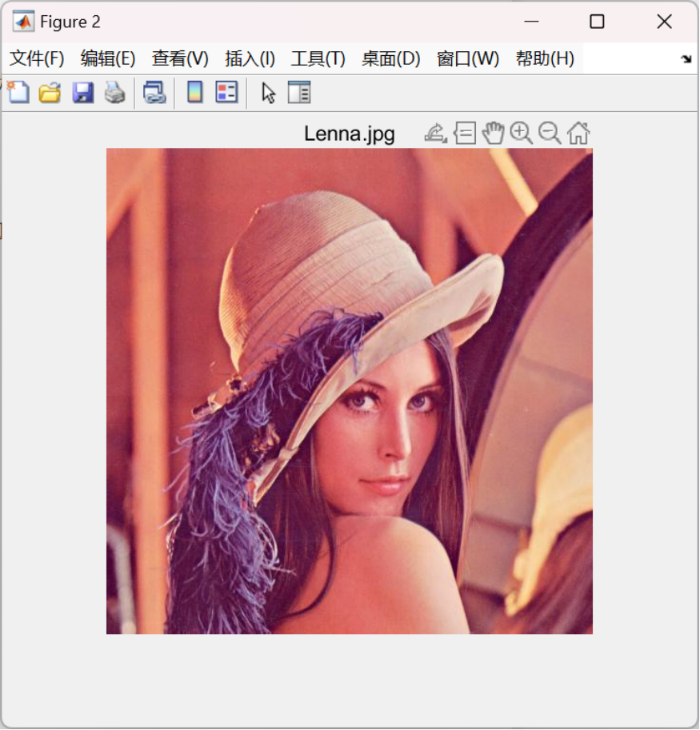Toggle the data tips icon in the axes toolbar
The width and height of the screenshot is (700, 730).
(x=465, y=134)
